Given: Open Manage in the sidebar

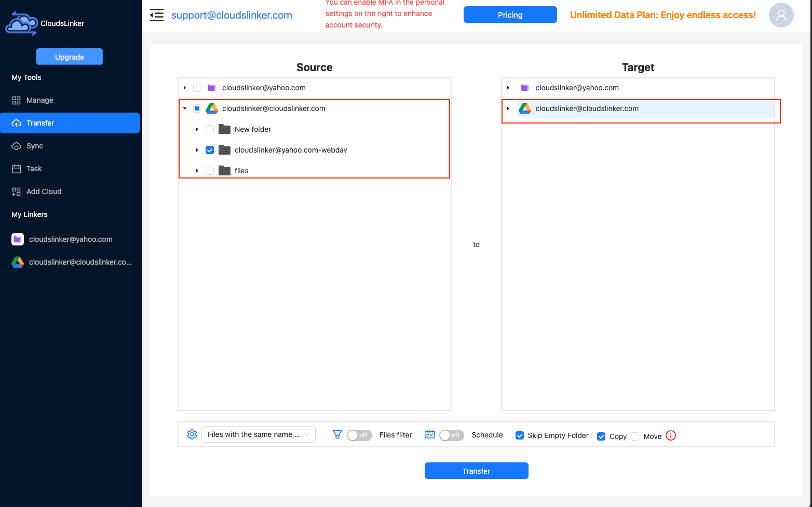Looking at the screenshot, I should 70,100.
